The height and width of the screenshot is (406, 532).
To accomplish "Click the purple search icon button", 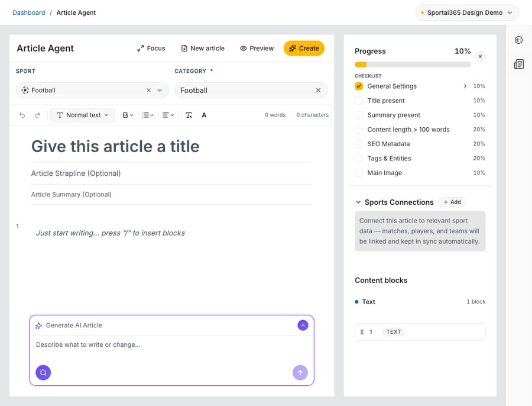I will point(43,373).
